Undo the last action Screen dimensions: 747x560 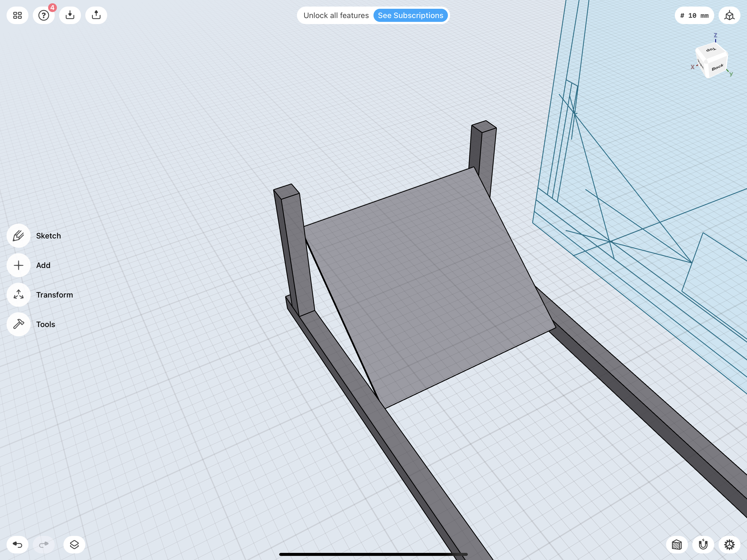17,544
